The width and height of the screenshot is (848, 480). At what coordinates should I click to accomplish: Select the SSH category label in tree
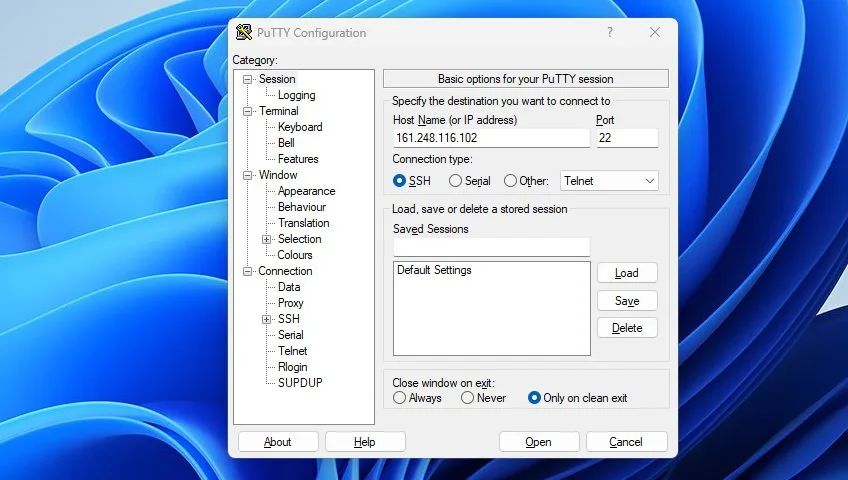pyautogui.click(x=289, y=319)
